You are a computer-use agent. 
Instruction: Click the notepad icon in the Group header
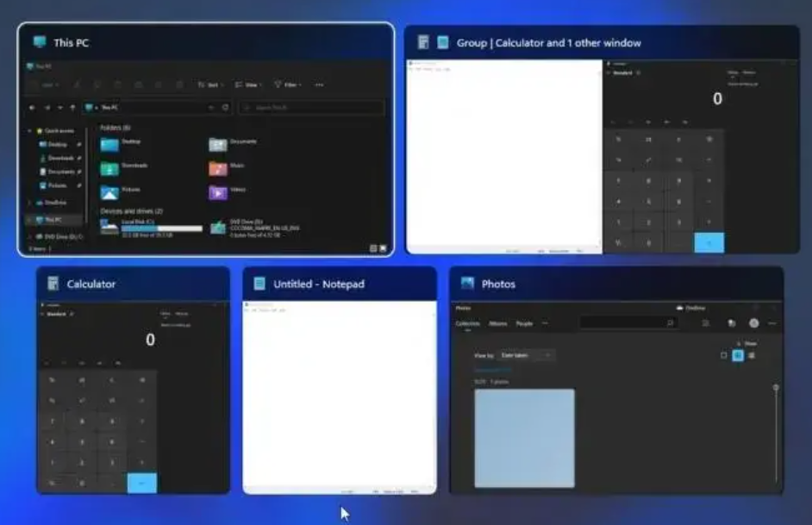(x=443, y=42)
